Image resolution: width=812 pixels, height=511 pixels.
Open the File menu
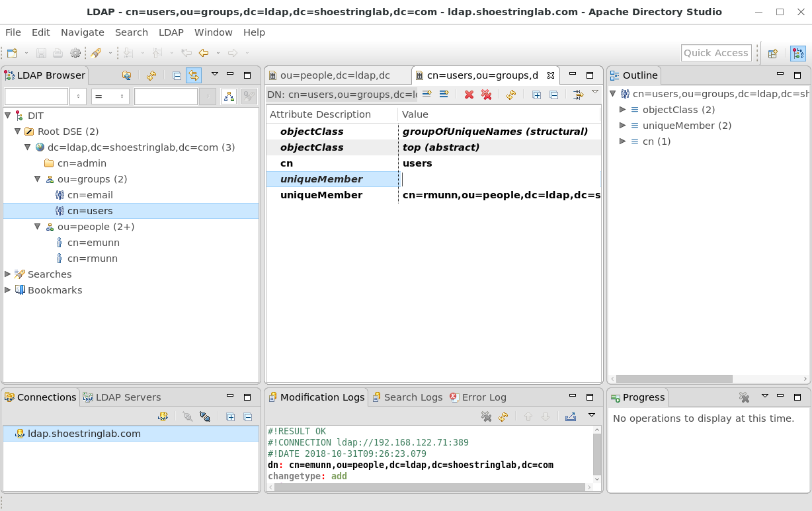pyautogui.click(x=13, y=32)
